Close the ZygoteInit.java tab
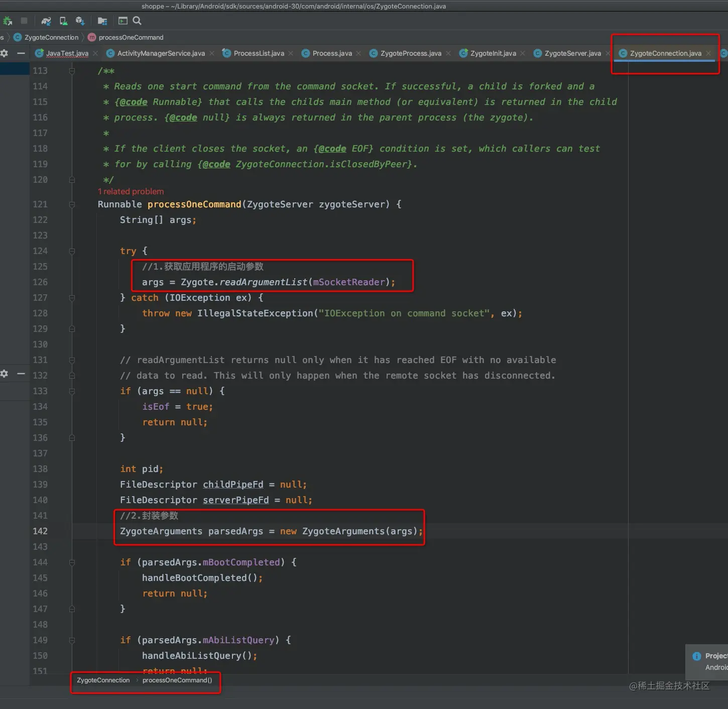The width and height of the screenshot is (728, 709). 523,53
